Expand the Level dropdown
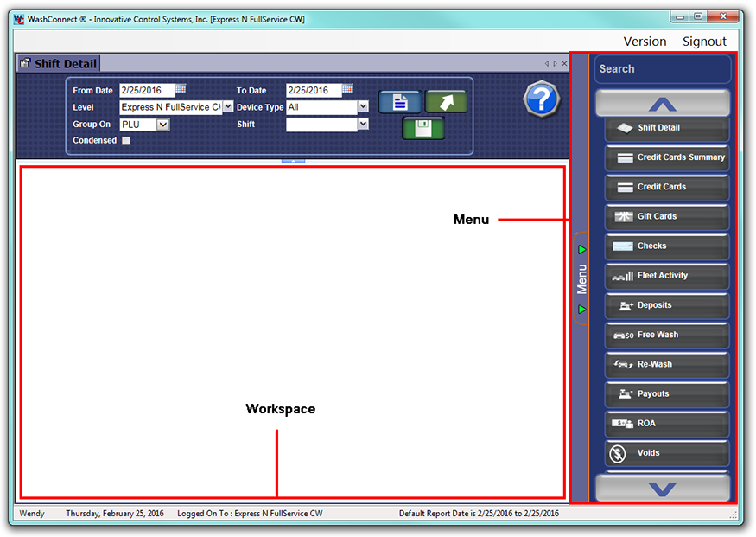This screenshot has height=537, width=756. [x=228, y=107]
